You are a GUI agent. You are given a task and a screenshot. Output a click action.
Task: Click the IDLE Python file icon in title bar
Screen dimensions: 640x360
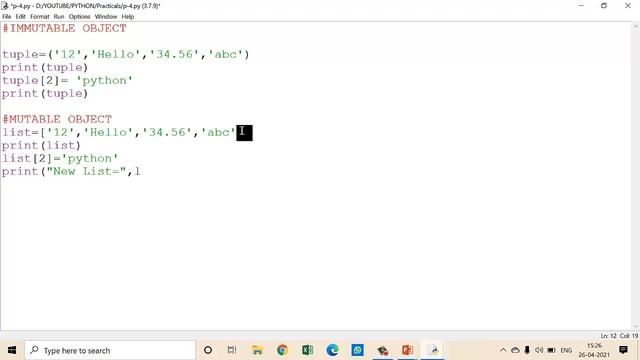(x=5, y=6)
